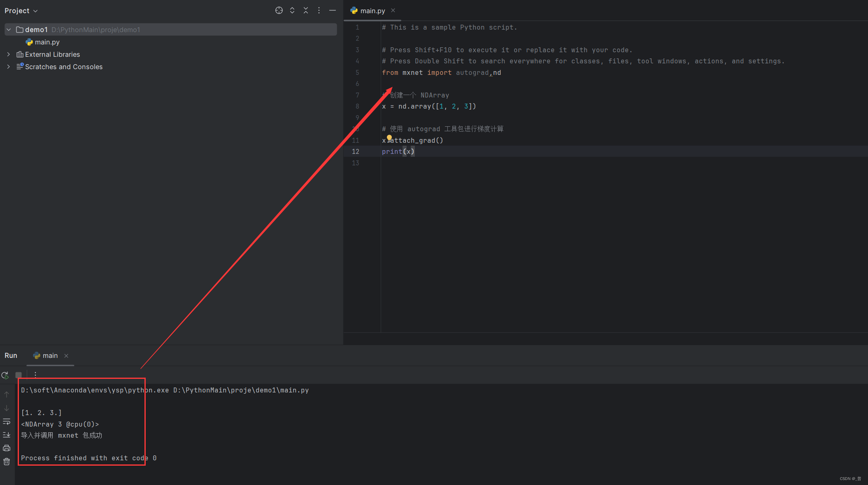The image size is (868, 485).
Task: Click the Stop process square button
Action: (19, 375)
